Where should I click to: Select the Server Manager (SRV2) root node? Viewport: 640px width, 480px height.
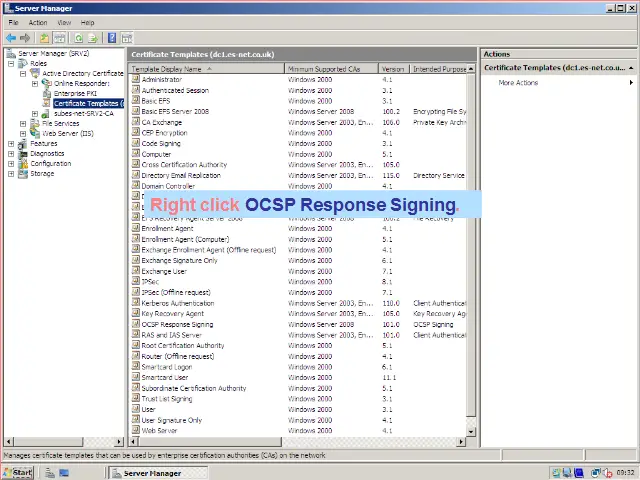(x=53, y=53)
